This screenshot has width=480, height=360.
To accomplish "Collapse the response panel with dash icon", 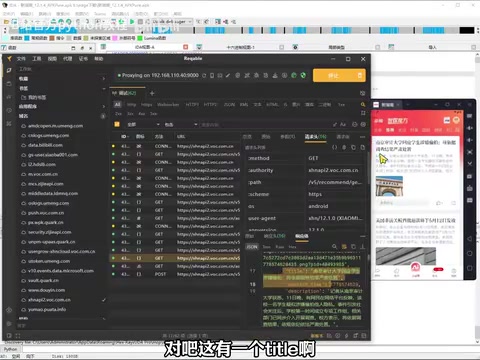I will point(363,236).
